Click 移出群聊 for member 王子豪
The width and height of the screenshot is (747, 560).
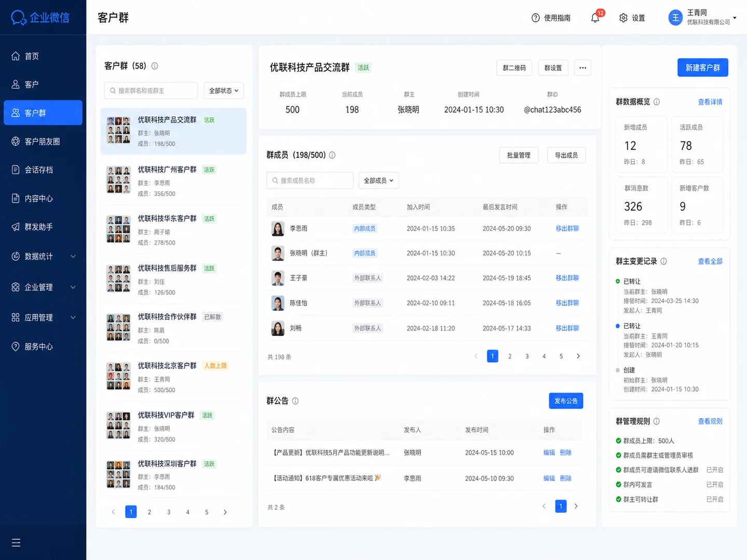point(567,278)
